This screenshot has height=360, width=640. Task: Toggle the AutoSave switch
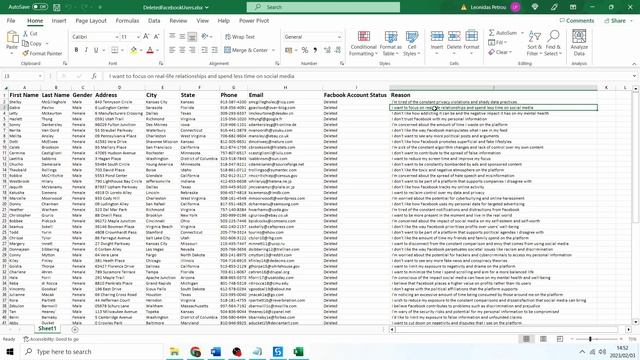click(x=40, y=7)
